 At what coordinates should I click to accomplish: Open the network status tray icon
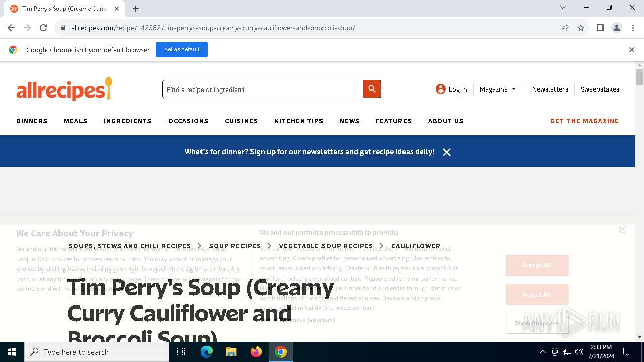click(567, 352)
